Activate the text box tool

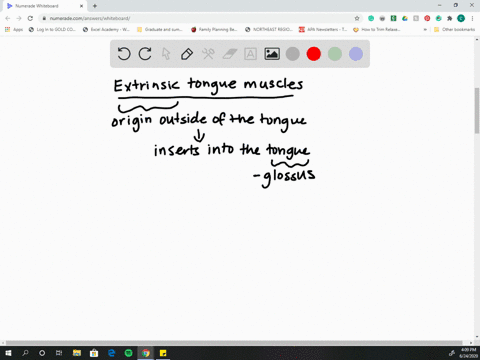pyautogui.click(x=250, y=54)
